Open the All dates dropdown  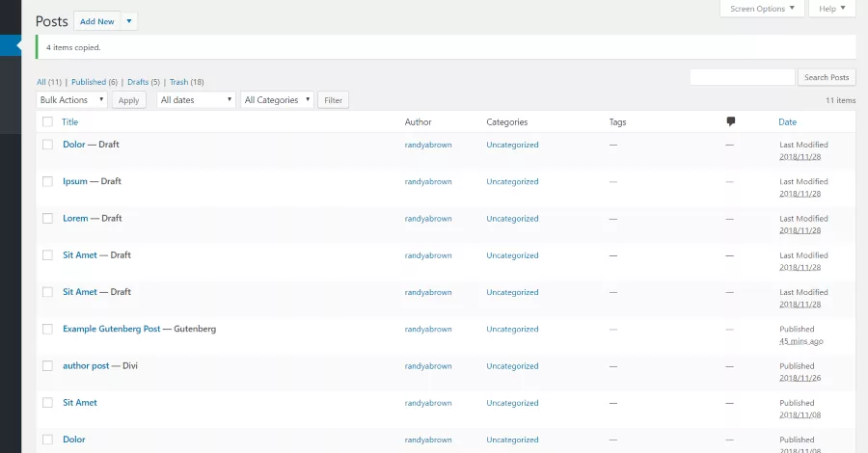tap(196, 100)
